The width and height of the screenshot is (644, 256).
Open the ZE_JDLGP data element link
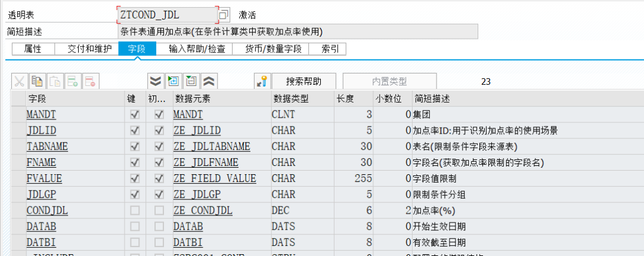pyautogui.click(x=197, y=195)
